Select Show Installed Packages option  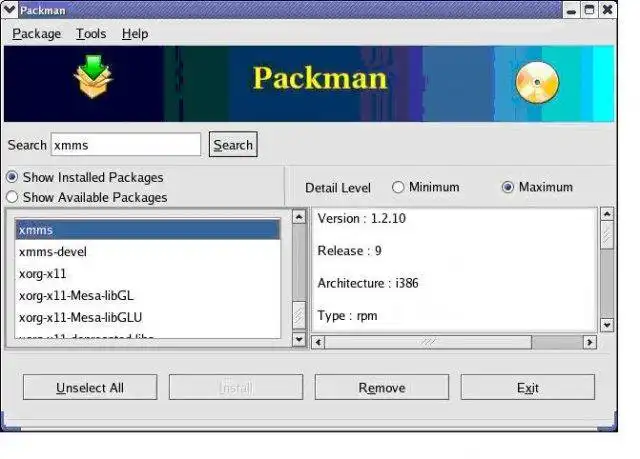pyautogui.click(x=85, y=177)
